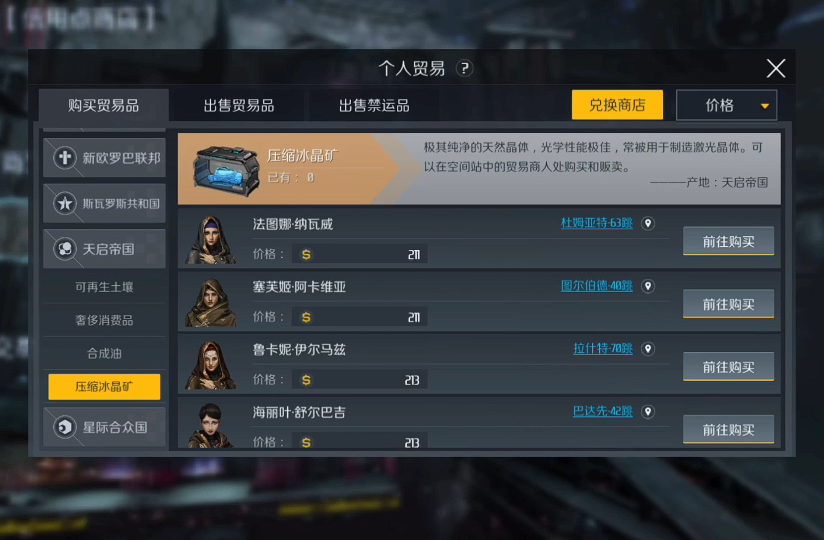Switch to 出售贸易品 tab
This screenshot has width=824, height=540.
(239, 106)
